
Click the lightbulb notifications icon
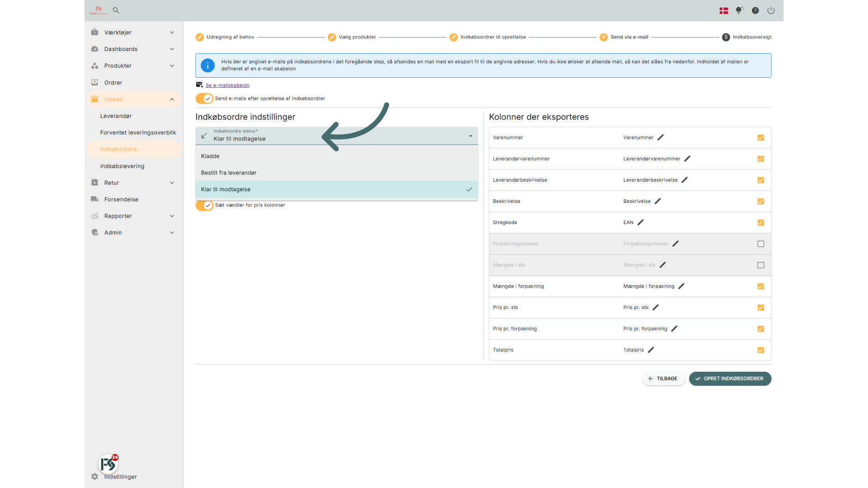(x=739, y=10)
